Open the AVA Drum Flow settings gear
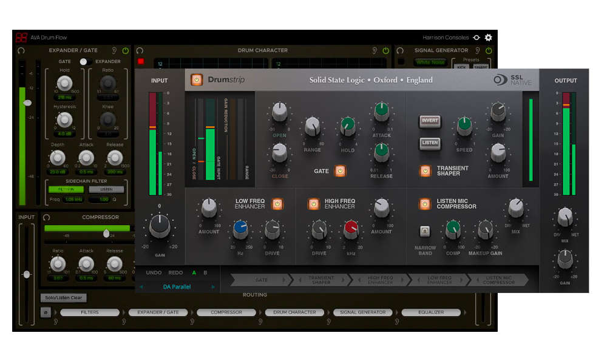Image resolution: width=607 pixels, height=364 pixels. 488,38
